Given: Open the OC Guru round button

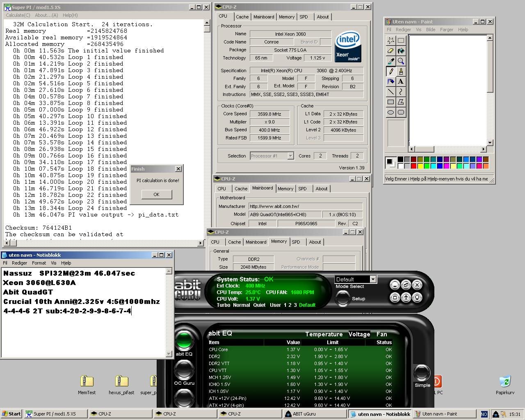Looking at the screenshot, I should (184, 370).
